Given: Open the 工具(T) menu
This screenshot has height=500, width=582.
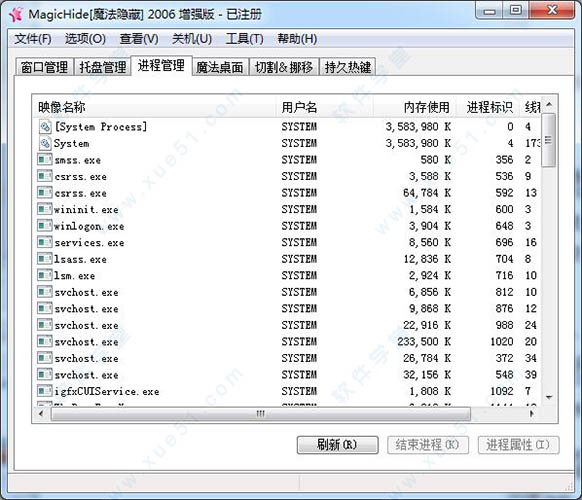Looking at the screenshot, I should tap(244, 39).
